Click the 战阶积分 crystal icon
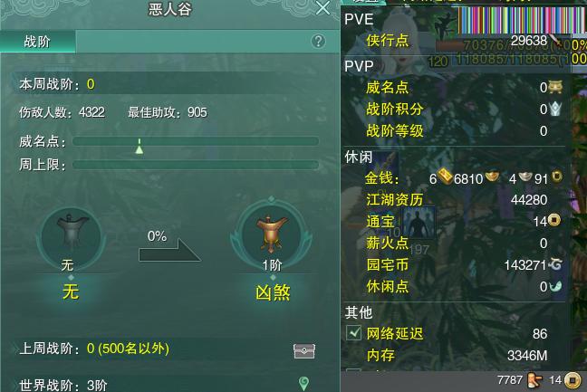587x392 pixels. (x=555, y=109)
